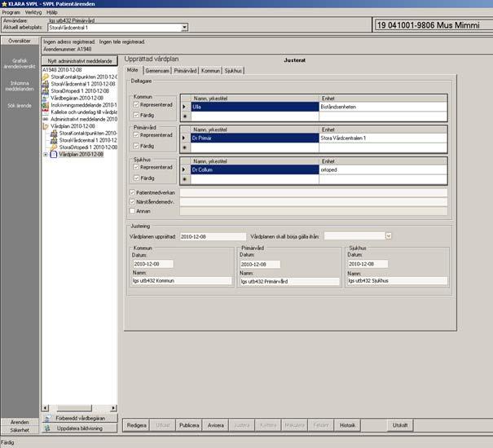Image resolution: width=493 pixels, height=448 pixels.
Task: Click the Kallelse och underlag icon
Action: [46, 112]
